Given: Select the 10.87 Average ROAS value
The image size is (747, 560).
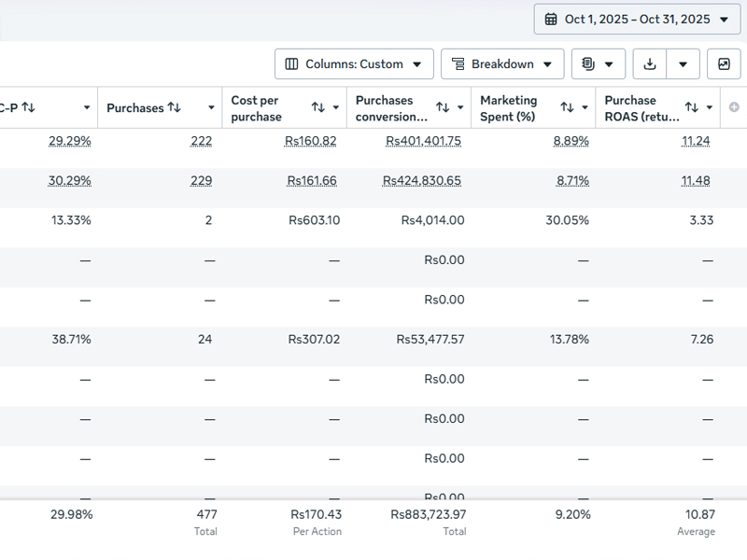Looking at the screenshot, I should point(700,515).
